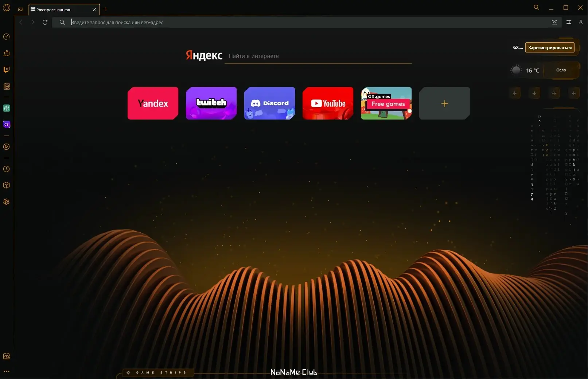Open Easy Setup sliders icon
588x379 pixels.
point(569,22)
